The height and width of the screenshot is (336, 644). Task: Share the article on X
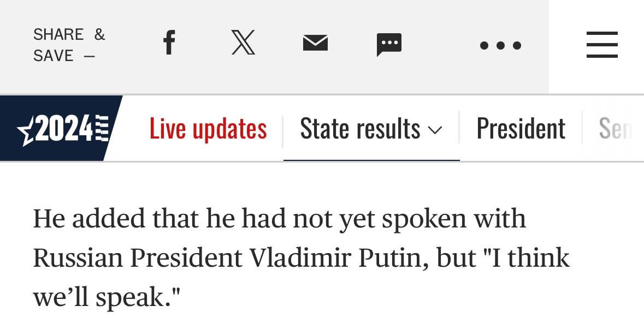243,43
